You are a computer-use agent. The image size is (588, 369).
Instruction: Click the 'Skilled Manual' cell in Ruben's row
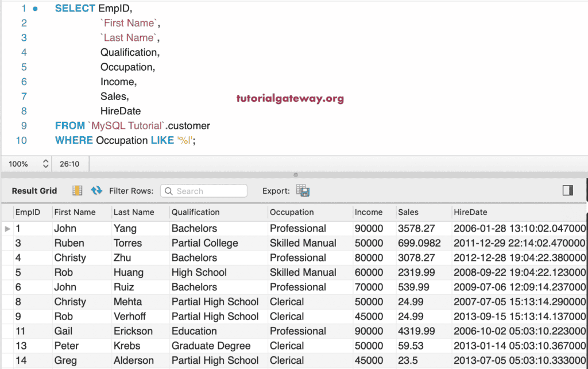point(303,243)
